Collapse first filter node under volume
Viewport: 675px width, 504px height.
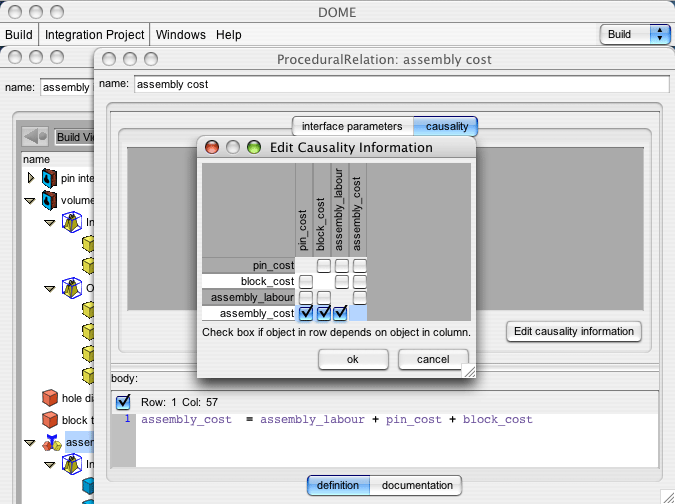(50, 223)
